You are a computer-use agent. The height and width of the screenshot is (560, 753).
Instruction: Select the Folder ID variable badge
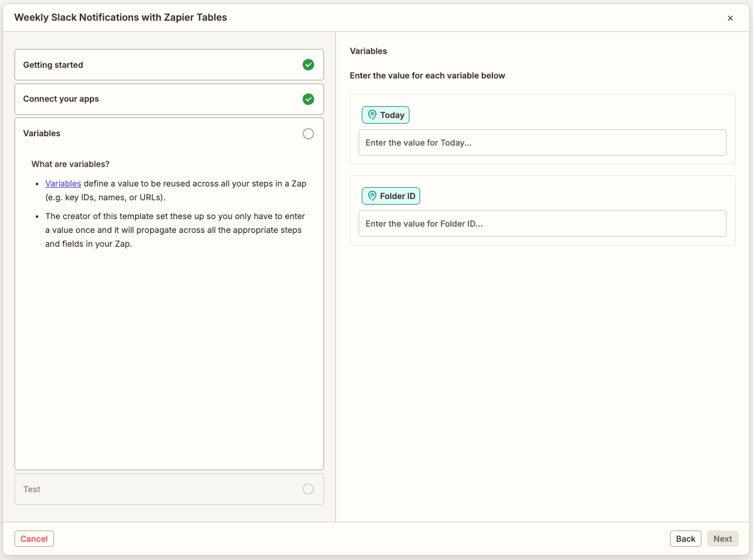coord(391,196)
